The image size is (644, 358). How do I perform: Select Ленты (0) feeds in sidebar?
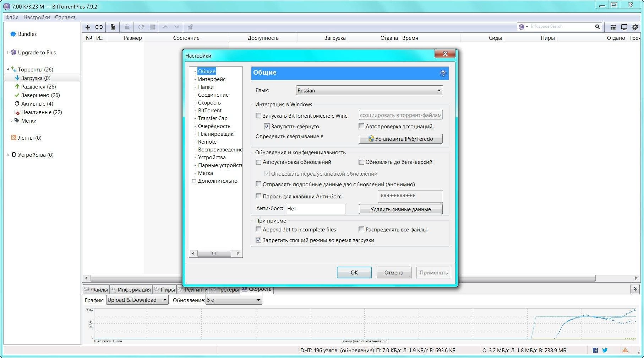click(x=30, y=138)
